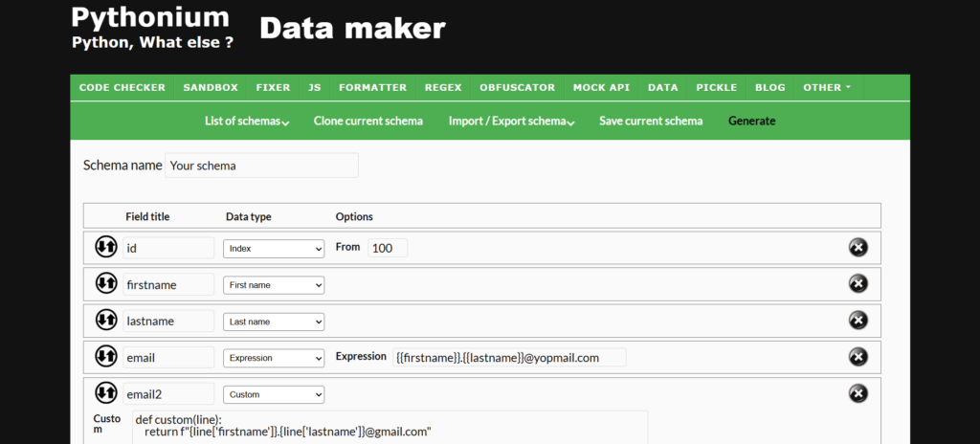Click Clone current schema
This screenshot has width=980, height=444.
[x=368, y=121]
